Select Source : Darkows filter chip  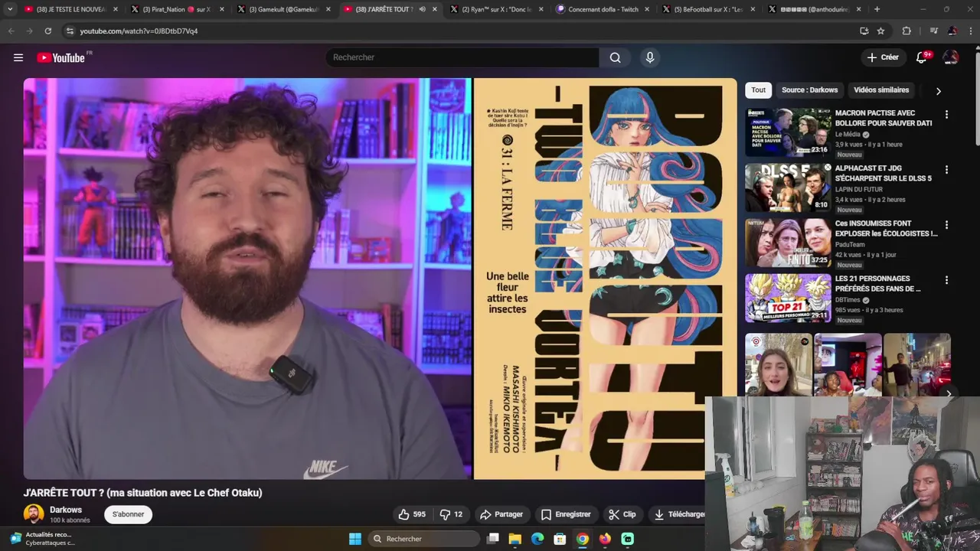(x=810, y=90)
